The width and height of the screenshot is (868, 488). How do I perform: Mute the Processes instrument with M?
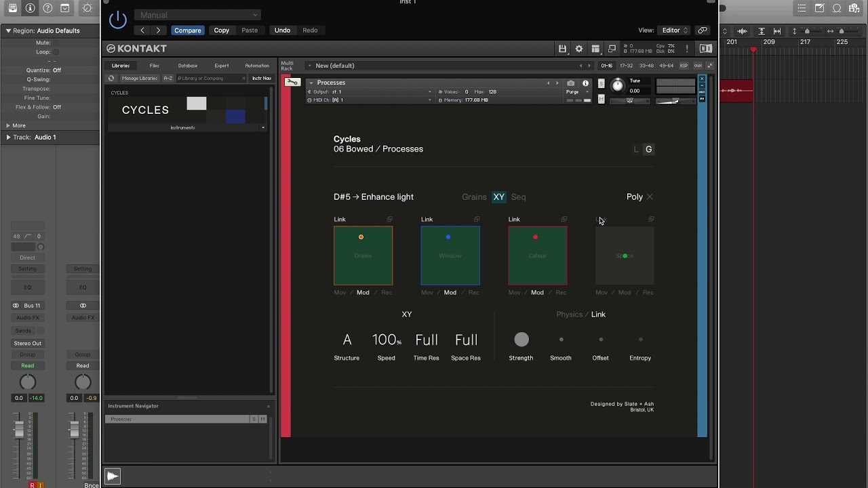(601, 99)
